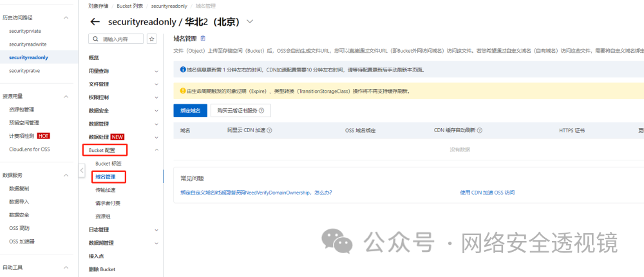Open NeedVerifyDomainOwnership FAQ link

point(256,193)
